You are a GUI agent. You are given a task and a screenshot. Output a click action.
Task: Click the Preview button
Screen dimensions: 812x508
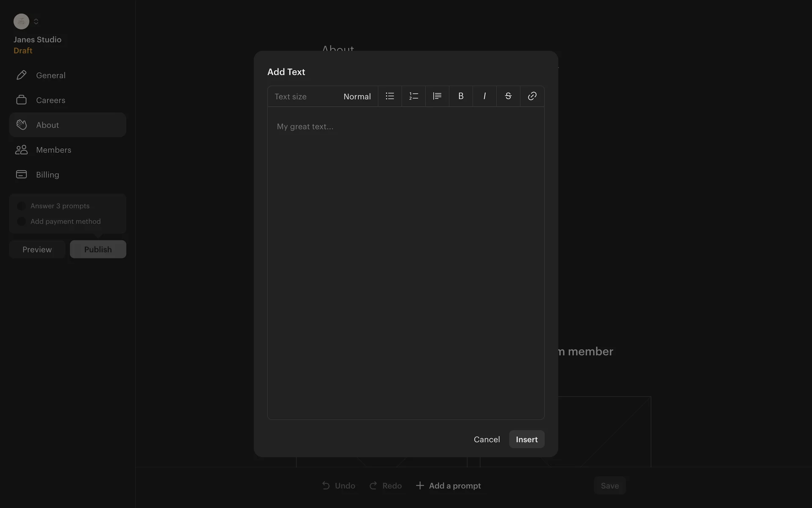37,249
